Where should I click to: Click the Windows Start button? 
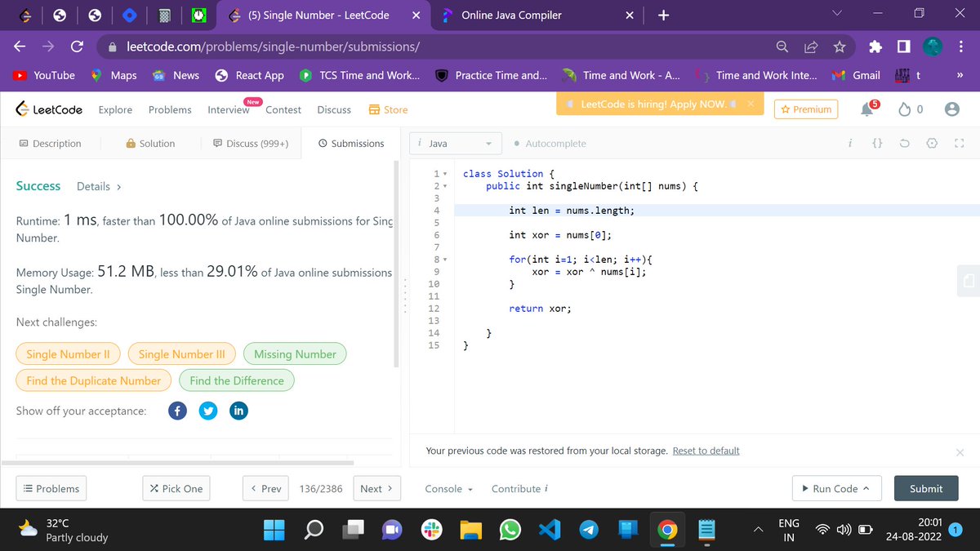275,531
